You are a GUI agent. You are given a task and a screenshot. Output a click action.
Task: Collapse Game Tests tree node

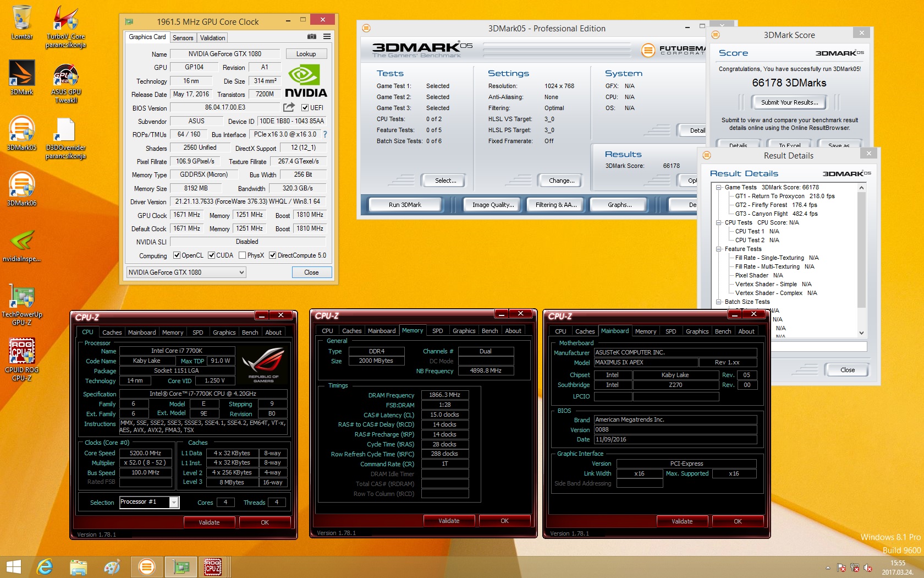[x=719, y=187]
